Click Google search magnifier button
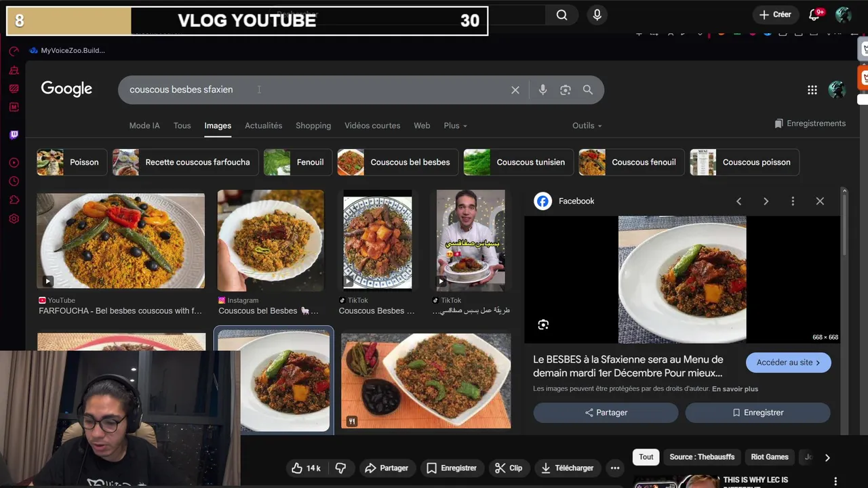This screenshot has height=488, width=868. click(588, 89)
